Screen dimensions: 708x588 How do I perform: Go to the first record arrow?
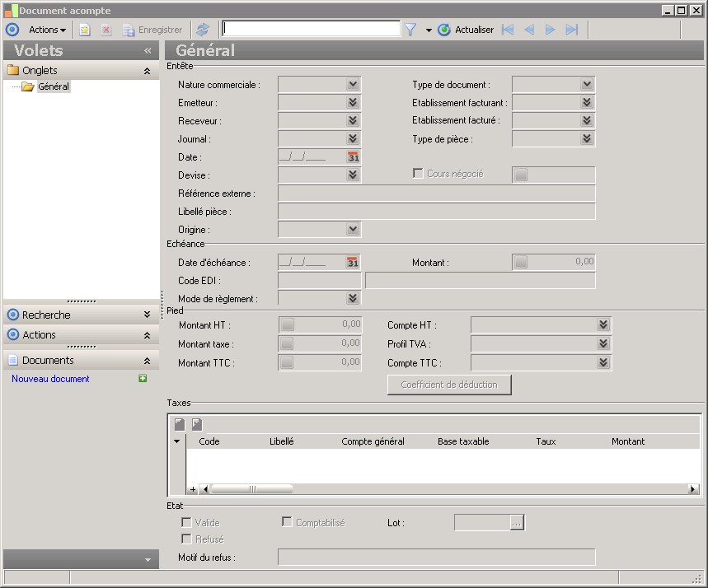508,30
